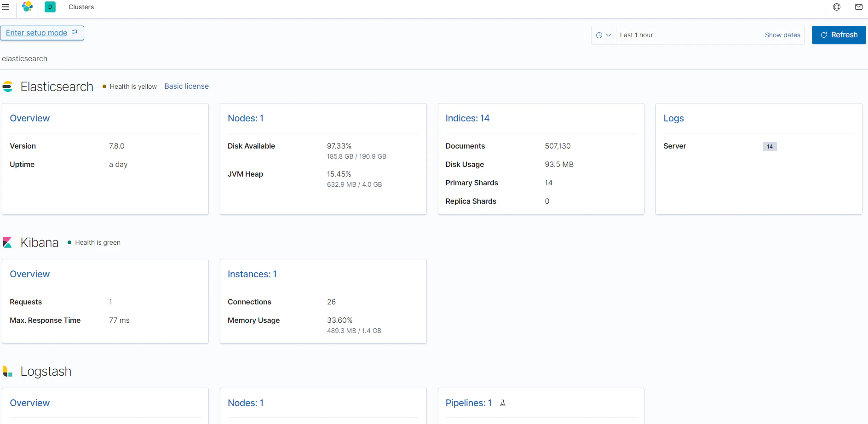868x424 pixels.
Task: Click the Health is green status
Action: click(x=94, y=242)
